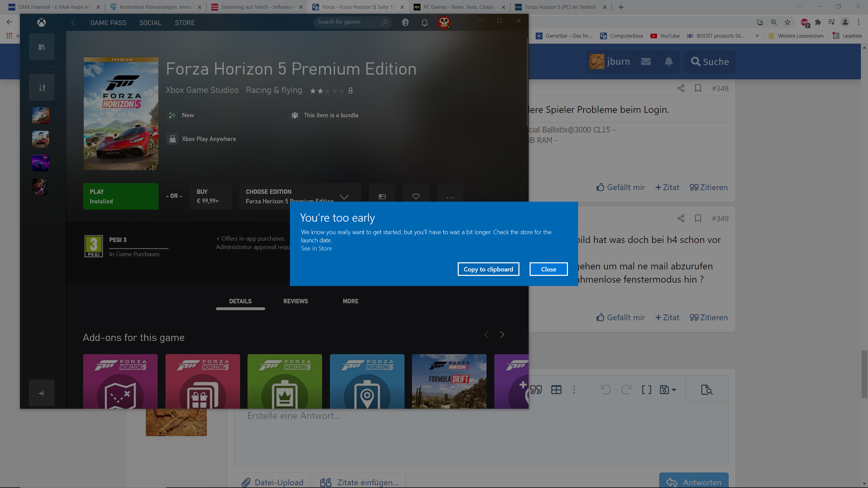Image resolution: width=868 pixels, height=488 pixels.
Task: Expand the Choose Edition dropdown
Action: coord(344,197)
